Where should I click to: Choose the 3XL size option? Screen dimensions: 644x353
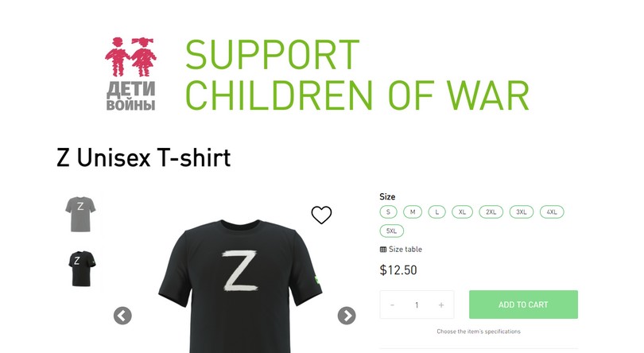[522, 212]
